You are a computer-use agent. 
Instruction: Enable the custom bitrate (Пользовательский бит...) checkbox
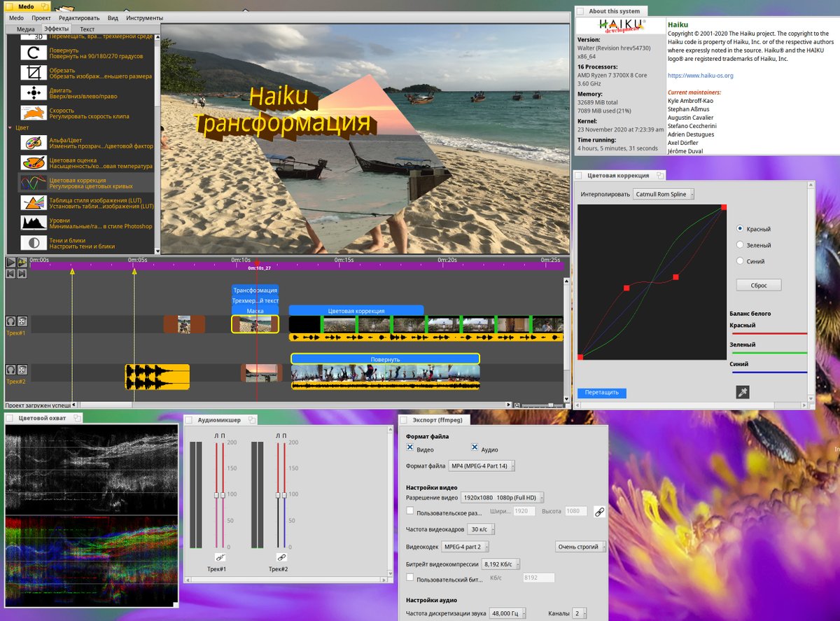[x=410, y=578]
